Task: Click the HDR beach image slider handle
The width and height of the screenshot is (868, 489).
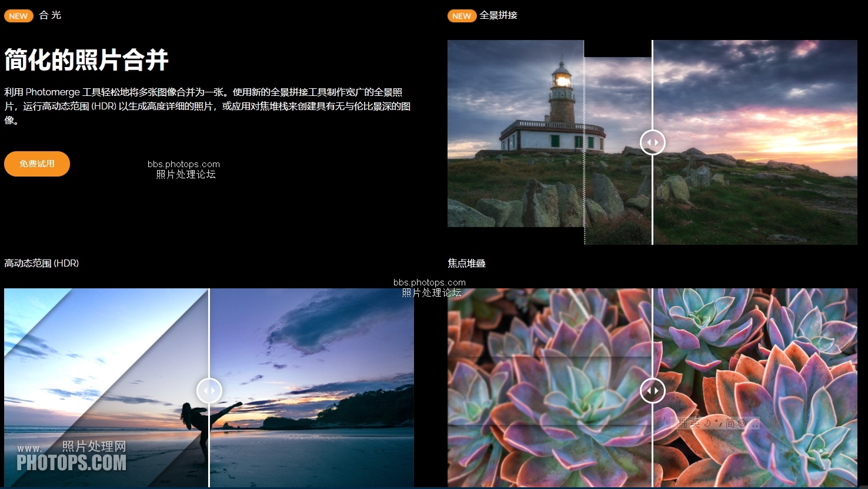Action: pyautogui.click(x=209, y=390)
